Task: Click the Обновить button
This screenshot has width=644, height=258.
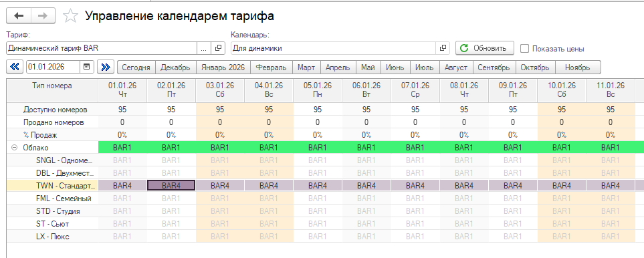Action: (x=485, y=48)
